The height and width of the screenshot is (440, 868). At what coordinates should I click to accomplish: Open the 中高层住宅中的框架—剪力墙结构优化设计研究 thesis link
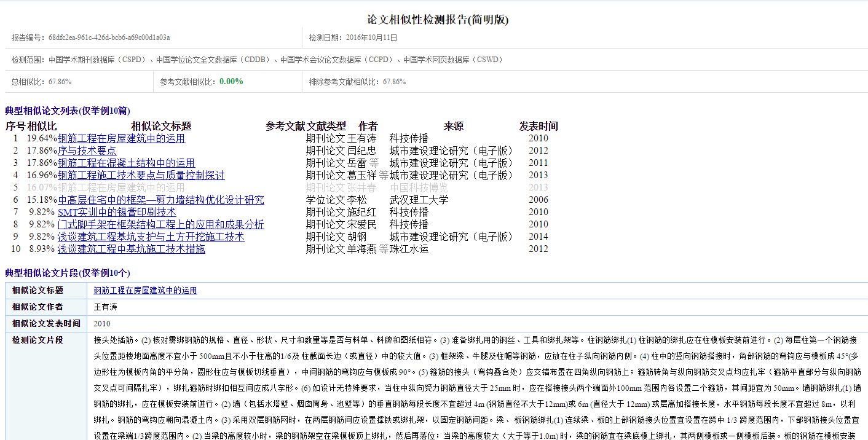(160, 200)
